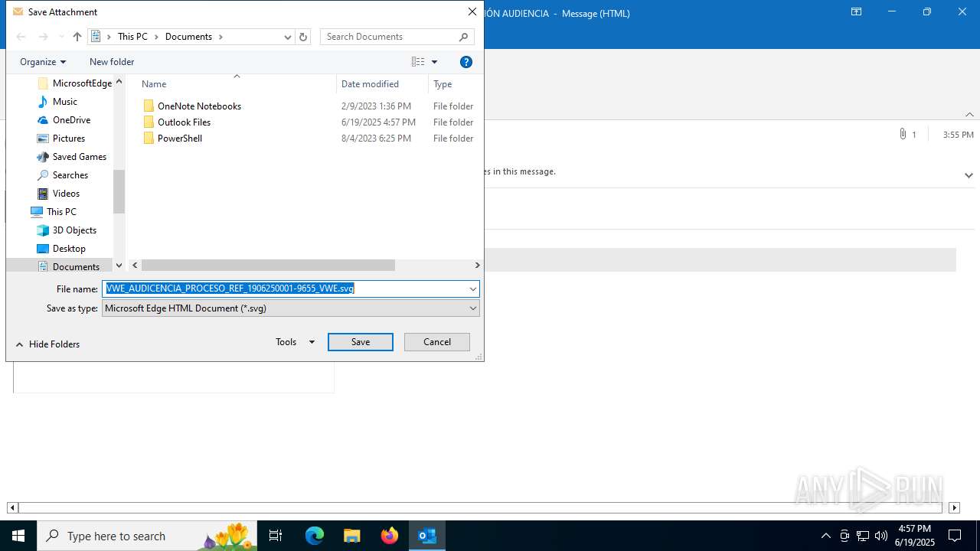The height and width of the screenshot is (551, 980).
Task: Open recent locations dropdown arrow
Action: coord(61,37)
